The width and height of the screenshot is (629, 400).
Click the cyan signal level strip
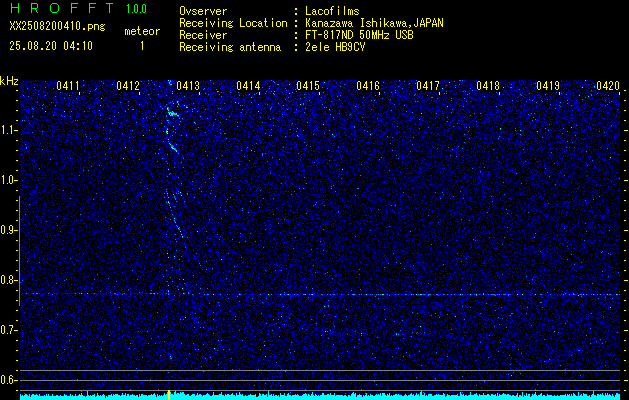coord(320,397)
